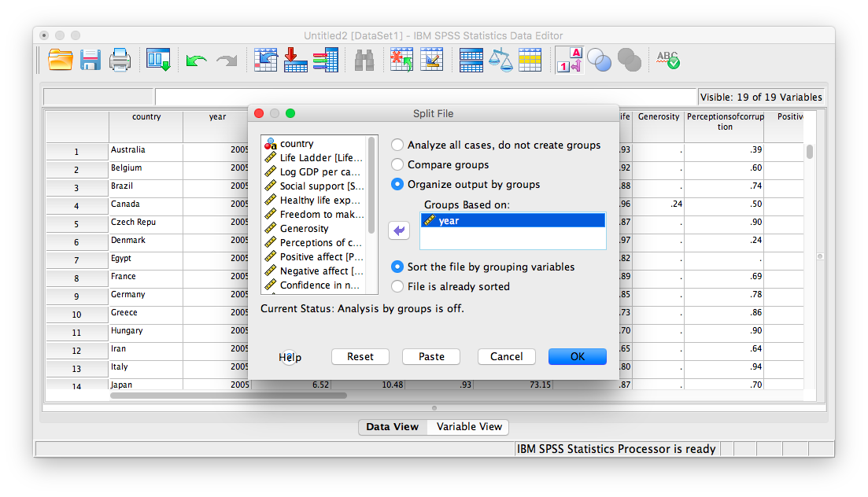Move variable with the purple arrow button

[399, 230]
